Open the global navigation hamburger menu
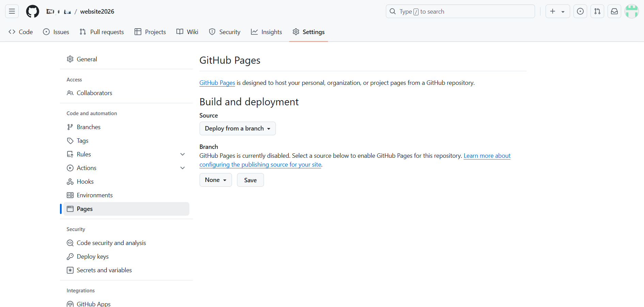Screen dimensions: 644x307 point(11,11)
